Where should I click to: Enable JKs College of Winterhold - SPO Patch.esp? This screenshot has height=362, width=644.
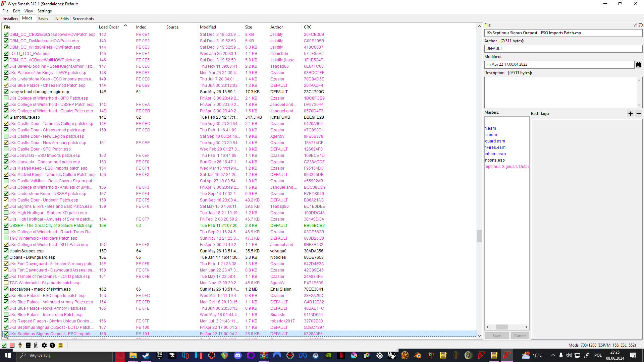coord(6,98)
